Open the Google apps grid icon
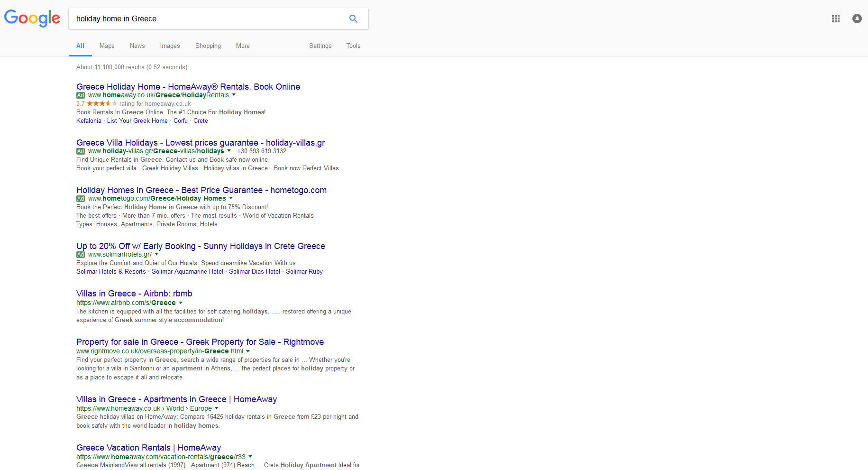The image size is (868, 470). click(x=836, y=18)
